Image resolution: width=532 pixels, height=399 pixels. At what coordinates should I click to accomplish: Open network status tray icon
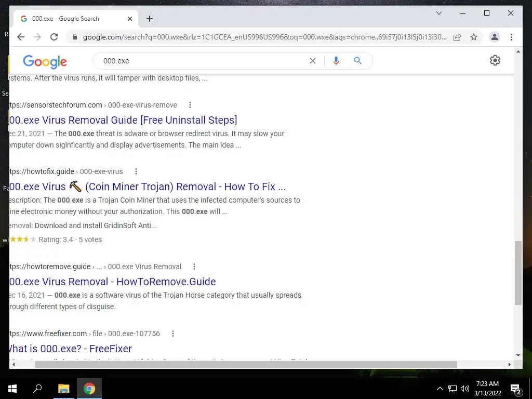click(453, 389)
